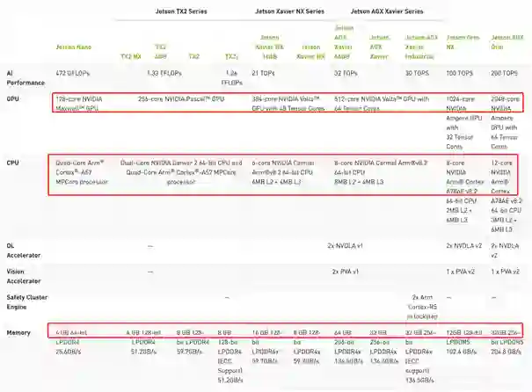Select the Jetson TX2 Series heading
The height and width of the screenshot is (392, 532).
[181, 11]
